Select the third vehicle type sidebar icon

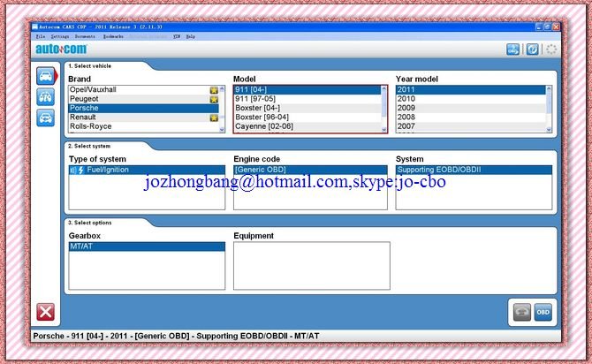click(45, 118)
